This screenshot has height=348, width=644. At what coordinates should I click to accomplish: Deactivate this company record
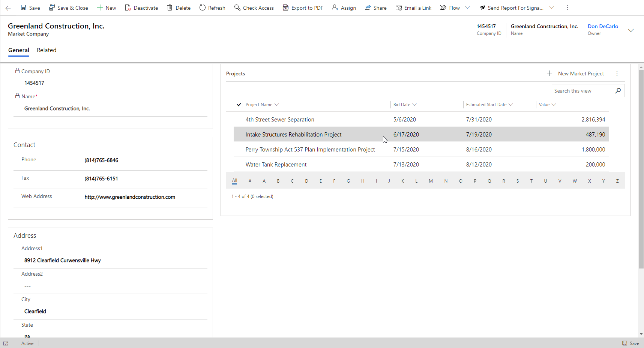[141, 8]
